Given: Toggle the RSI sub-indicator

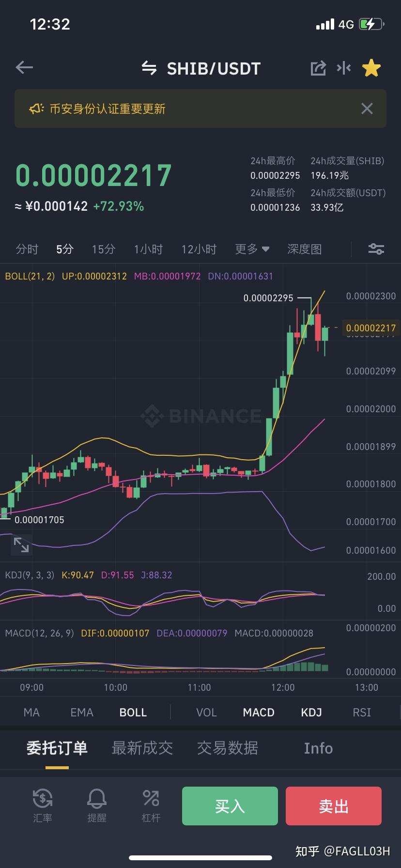Looking at the screenshot, I should (362, 713).
